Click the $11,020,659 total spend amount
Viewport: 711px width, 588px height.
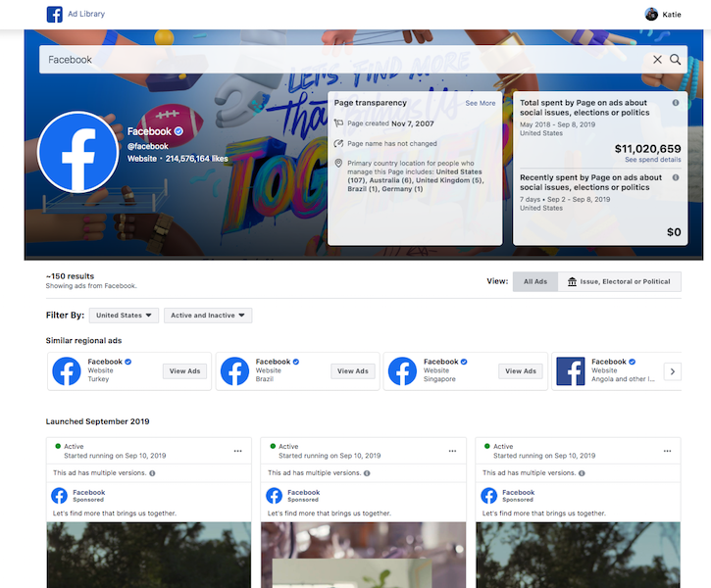point(647,149)
